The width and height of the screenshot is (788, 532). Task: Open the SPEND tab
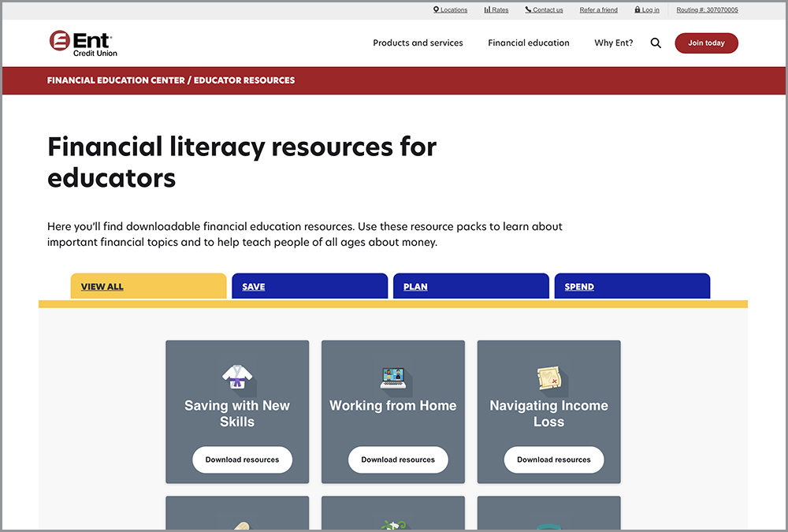(632, 286)
